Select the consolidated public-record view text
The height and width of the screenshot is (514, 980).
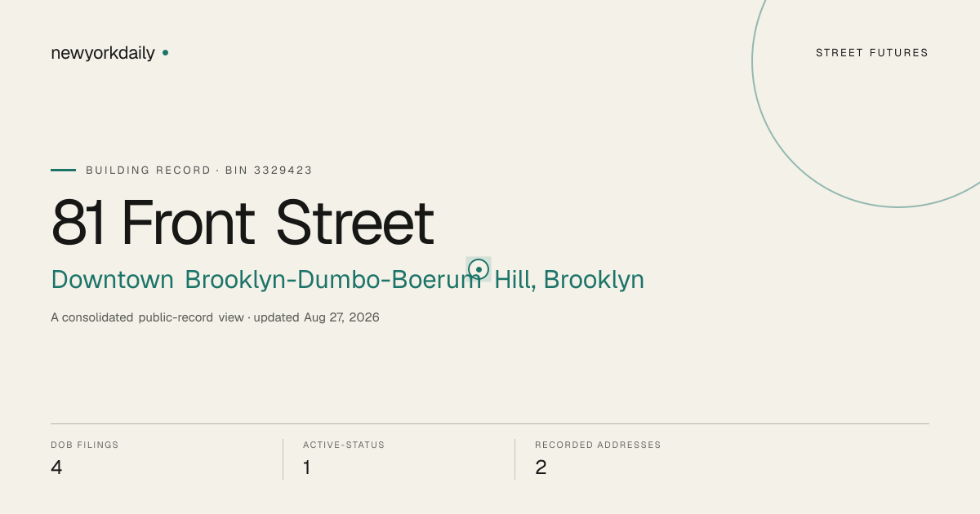pyautogui.click(x=147, y=317)
